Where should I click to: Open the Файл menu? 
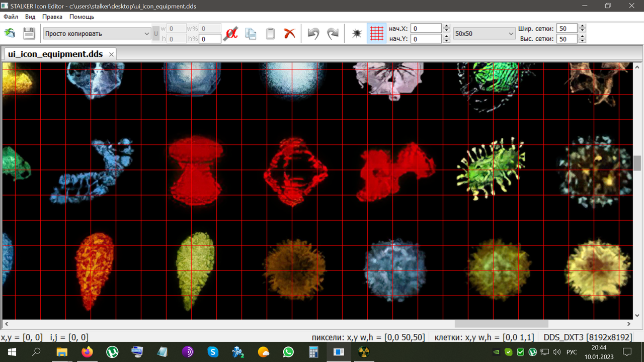coord(11,17)
